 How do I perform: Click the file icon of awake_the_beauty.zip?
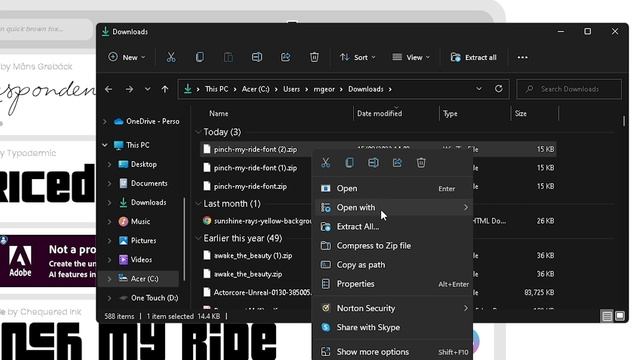[x=207, y=274]
